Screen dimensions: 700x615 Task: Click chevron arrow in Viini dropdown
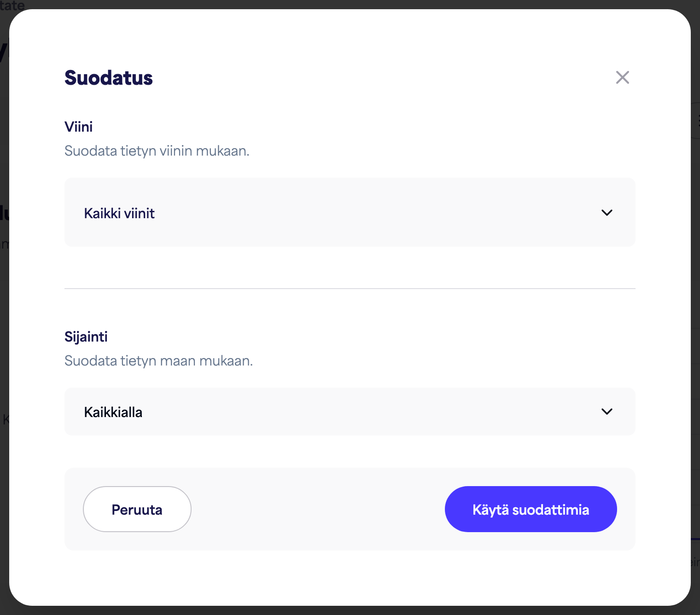tap(607, 213)
